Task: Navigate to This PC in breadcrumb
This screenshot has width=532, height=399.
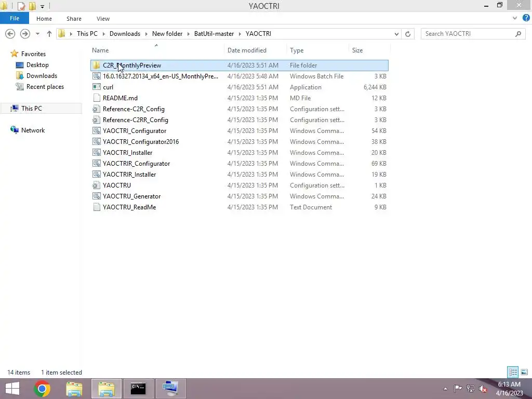Action: (87, 34)
